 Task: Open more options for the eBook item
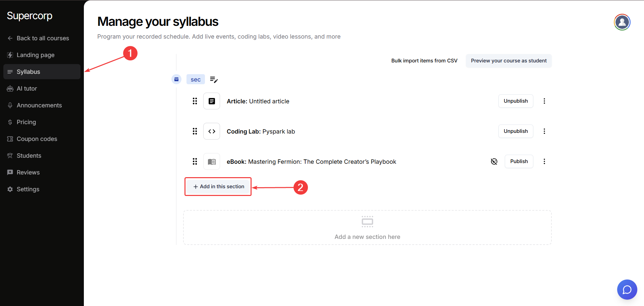[544, 161]
